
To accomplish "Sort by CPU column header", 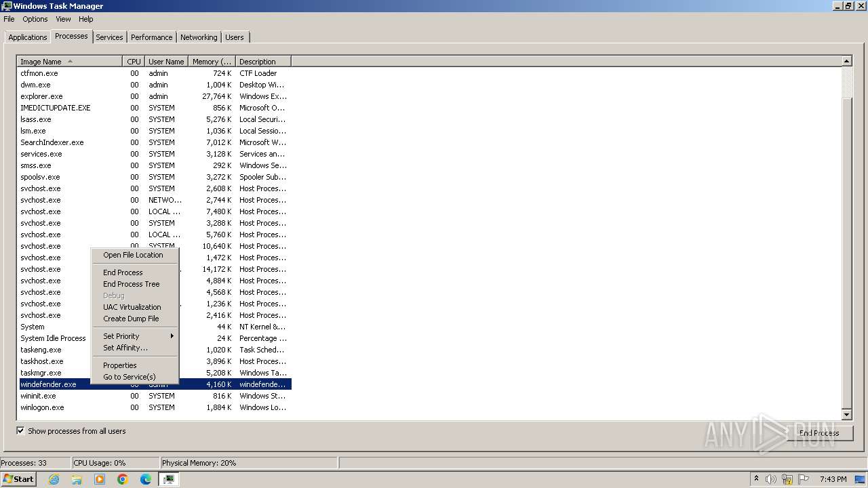I will 134,62.
